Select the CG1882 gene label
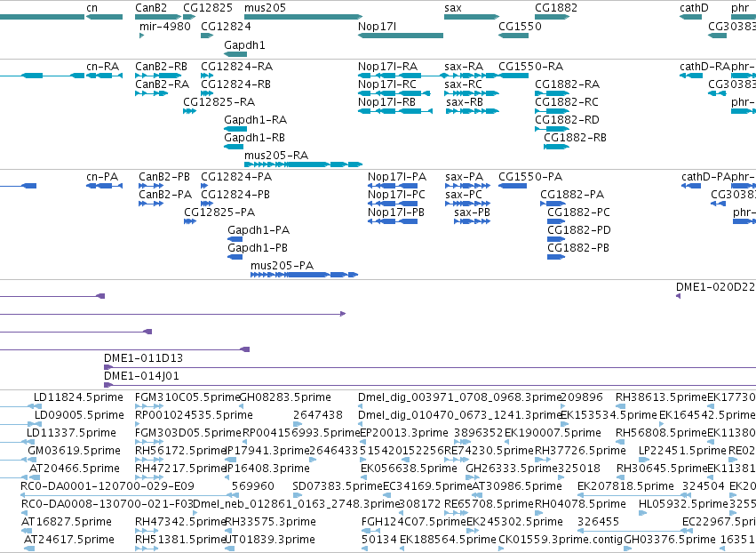The width and height of the screenshot is (756, 553). pos(556,8)
